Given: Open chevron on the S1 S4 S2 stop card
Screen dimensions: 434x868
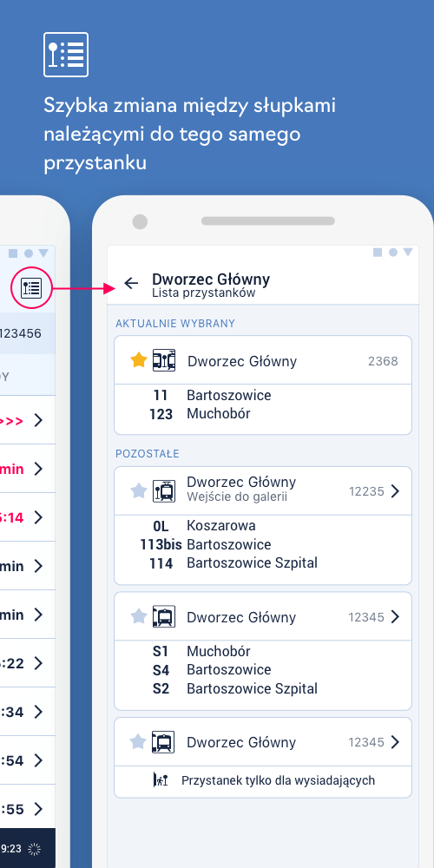Looking at the screenshot, I should (x=395, y=616).
